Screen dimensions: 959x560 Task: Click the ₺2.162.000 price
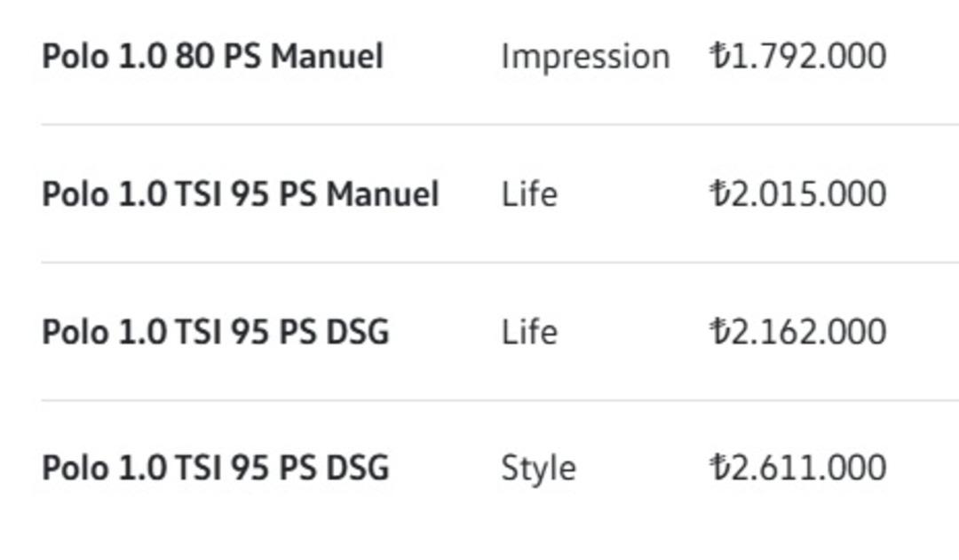[798, 331]
